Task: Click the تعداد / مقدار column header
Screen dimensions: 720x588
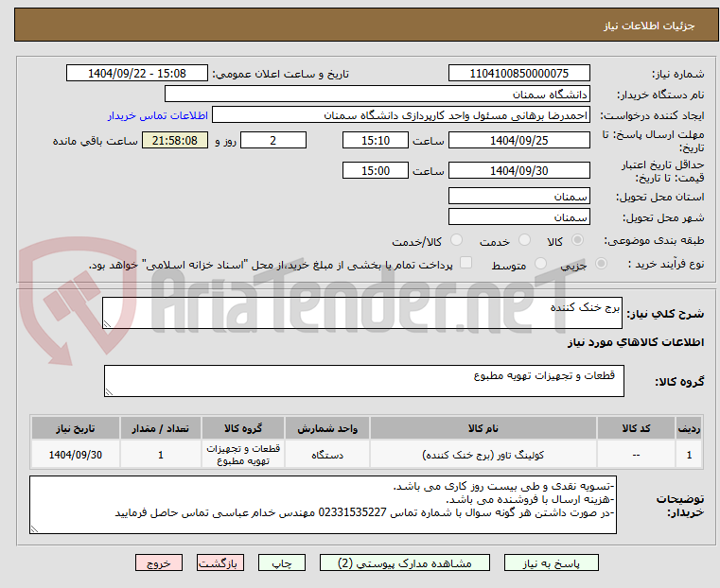Action: point(160,428)
